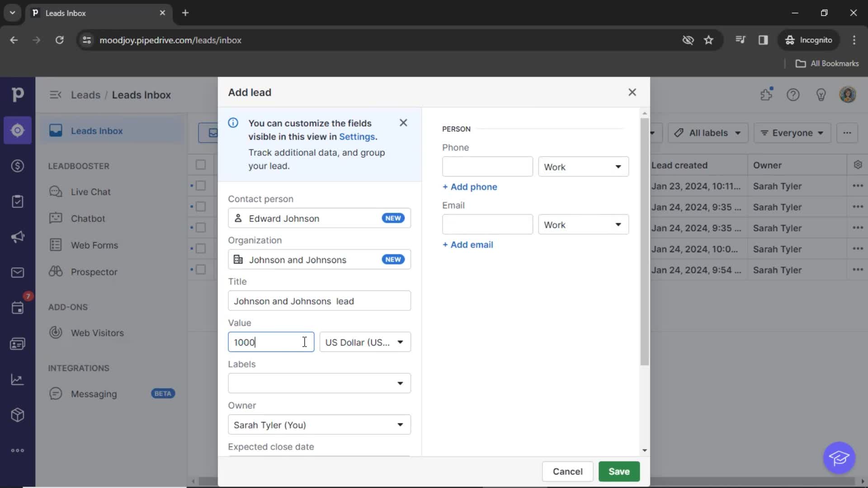
Task: Open row options for Jan 24 10:0 lead
Action: pyautogui.click(x=858, y=249)
